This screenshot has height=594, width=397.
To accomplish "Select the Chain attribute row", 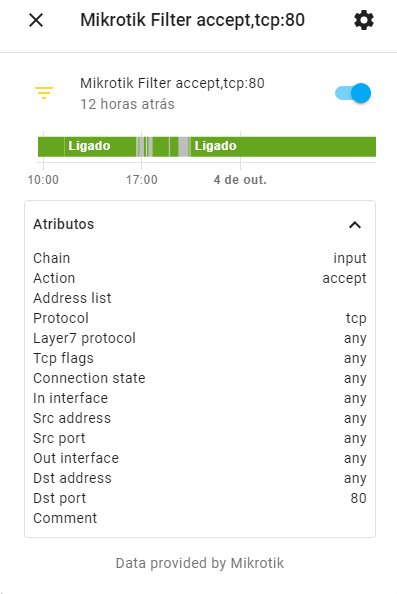I will point(200,258).
